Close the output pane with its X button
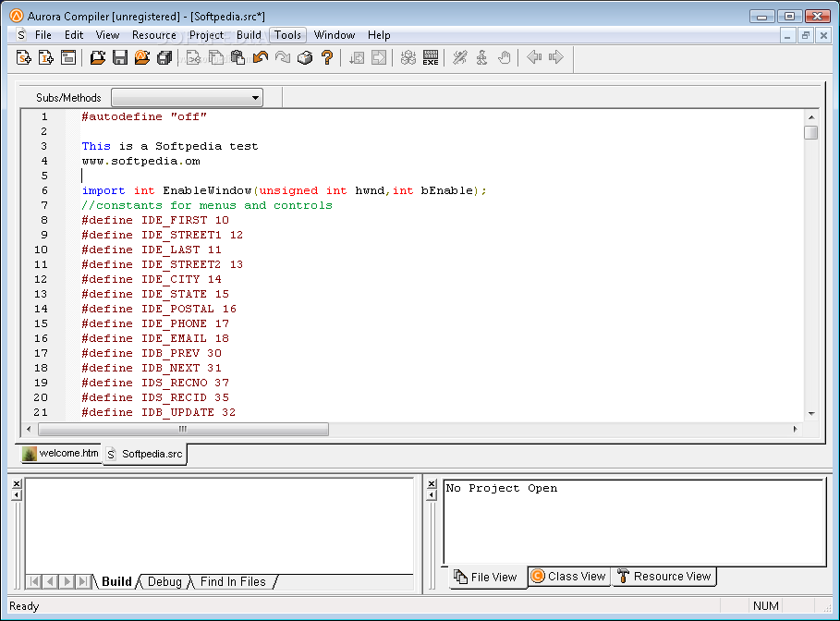This screenshot has height=621, width=840. click(17, 484)
